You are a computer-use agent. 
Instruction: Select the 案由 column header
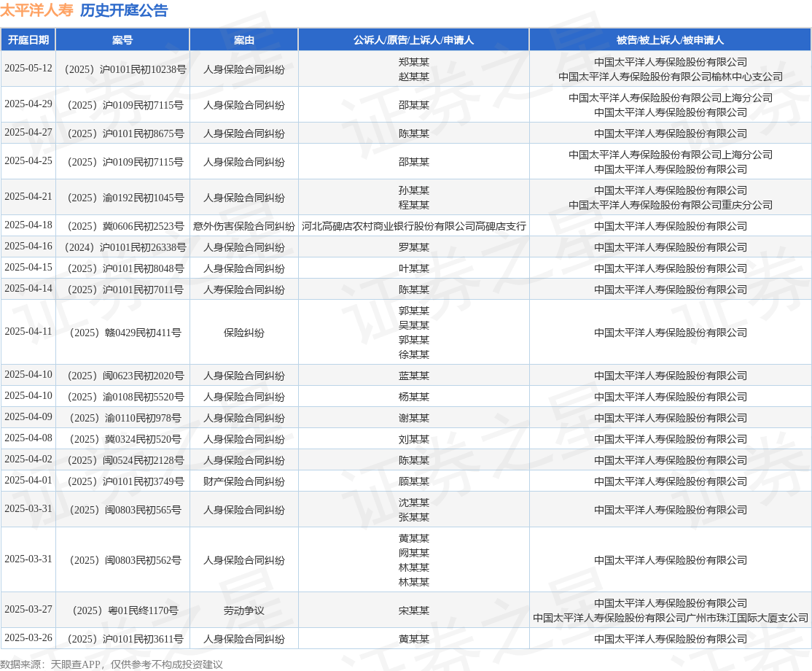click(244, 40)
